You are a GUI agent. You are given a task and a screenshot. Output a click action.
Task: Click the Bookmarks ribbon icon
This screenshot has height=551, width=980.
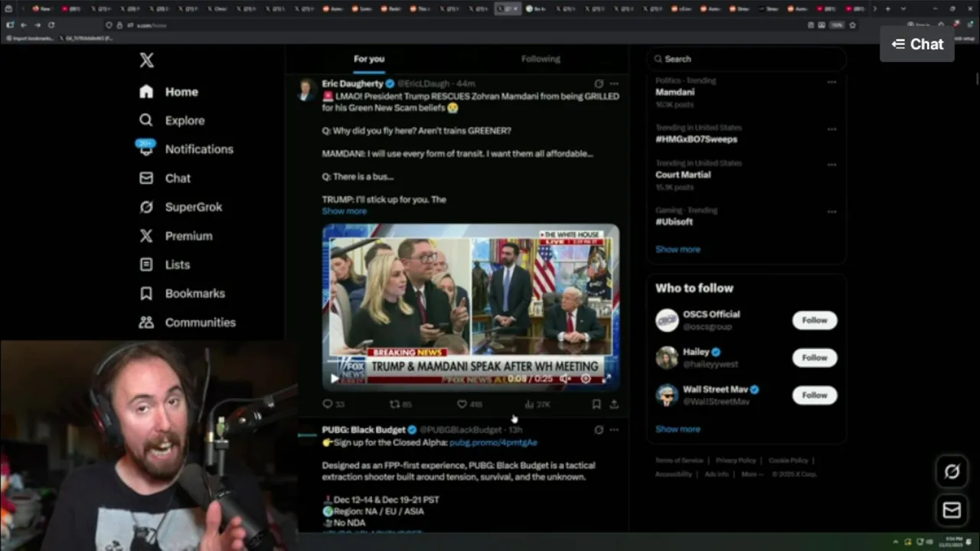[146, 294]
